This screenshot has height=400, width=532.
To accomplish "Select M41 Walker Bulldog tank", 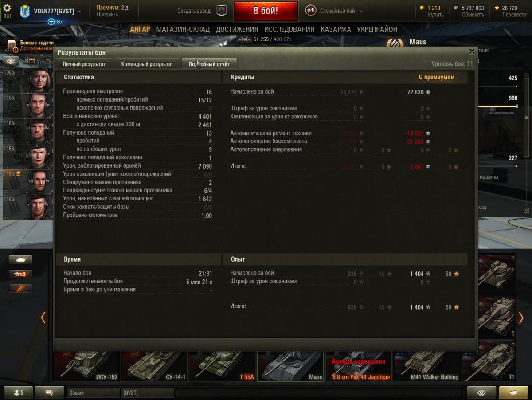I will [427, 366].
